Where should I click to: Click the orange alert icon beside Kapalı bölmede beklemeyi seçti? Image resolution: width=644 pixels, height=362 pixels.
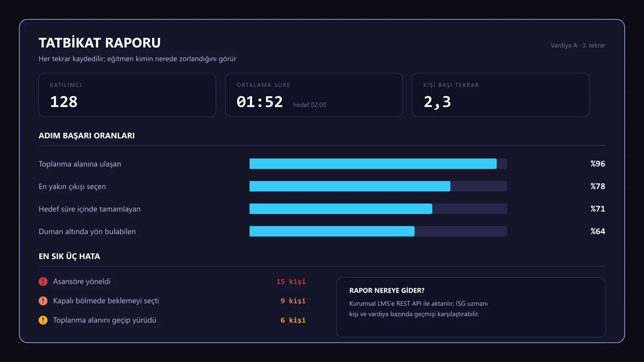coord(43,301)
